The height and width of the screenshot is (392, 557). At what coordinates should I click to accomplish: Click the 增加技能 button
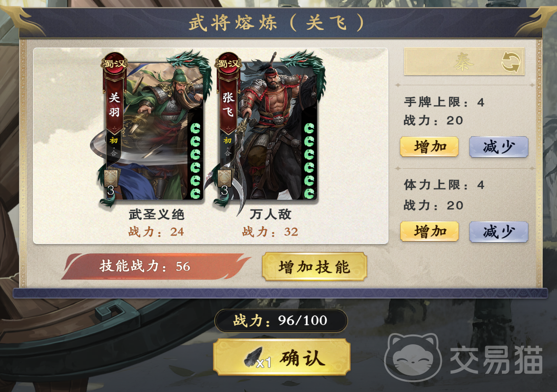314,267
